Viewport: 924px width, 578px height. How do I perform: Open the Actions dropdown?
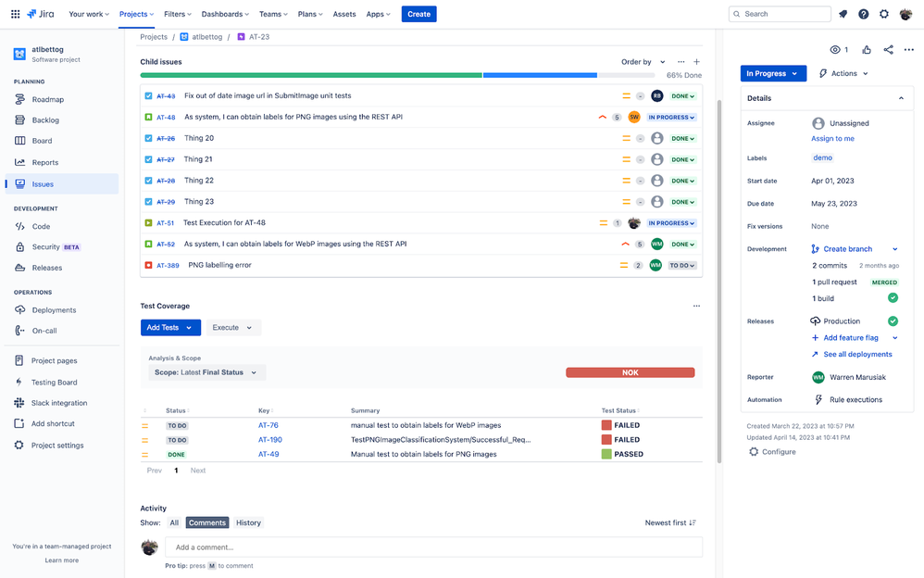843,74
